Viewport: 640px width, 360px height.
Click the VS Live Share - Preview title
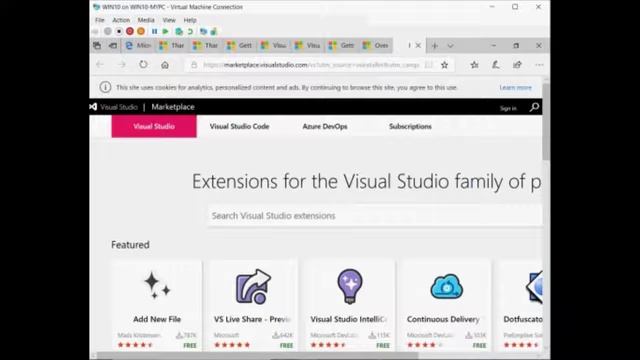pos(252,319)
